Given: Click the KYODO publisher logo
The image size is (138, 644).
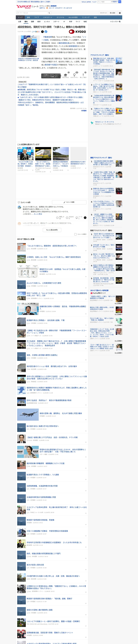Looking at the screenshot, I should tap(77, 32).
